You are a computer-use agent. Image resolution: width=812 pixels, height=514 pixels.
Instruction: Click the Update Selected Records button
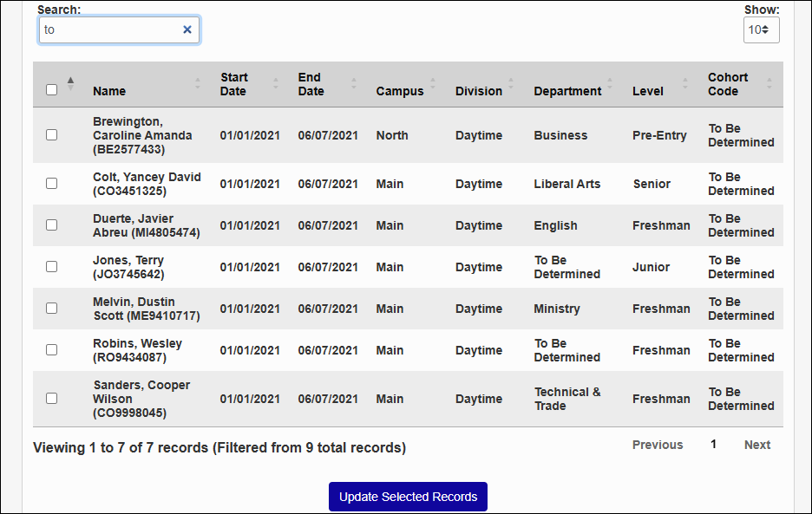(x=408, y=497)
